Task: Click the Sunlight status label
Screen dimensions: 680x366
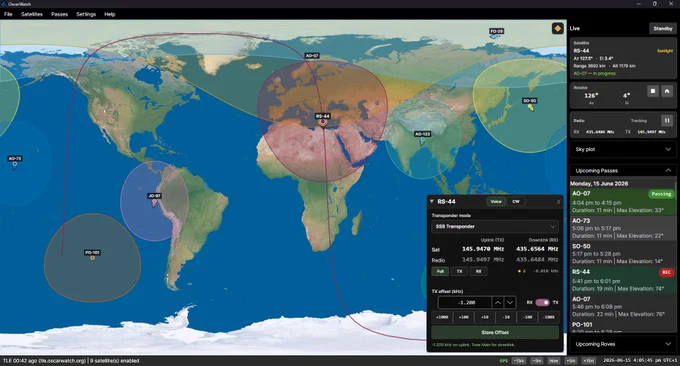Action: [x=665, y=51]
